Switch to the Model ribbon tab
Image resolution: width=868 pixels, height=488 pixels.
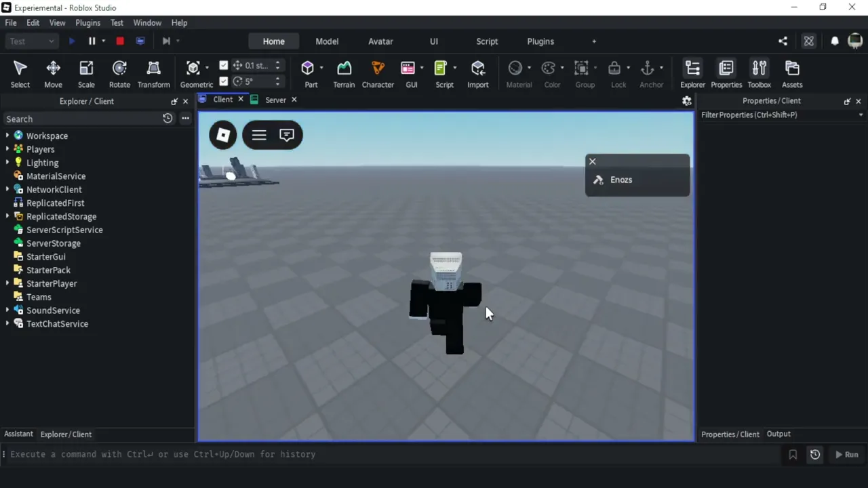click(327, 41)
